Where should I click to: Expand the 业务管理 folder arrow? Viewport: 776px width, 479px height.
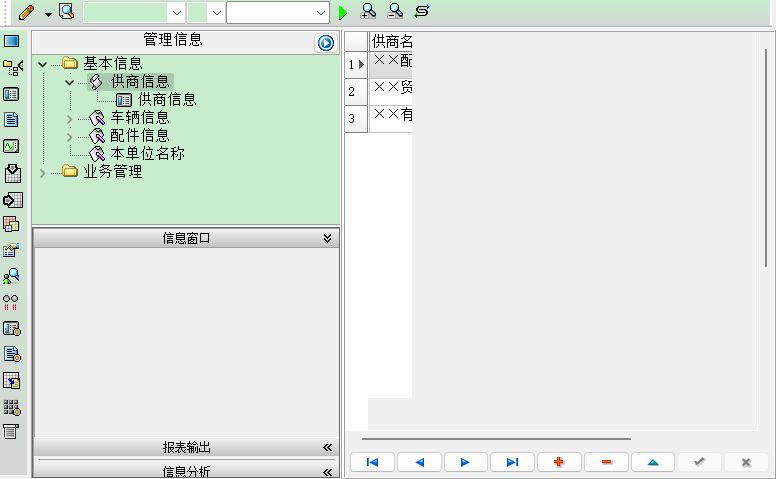point(43,173)
